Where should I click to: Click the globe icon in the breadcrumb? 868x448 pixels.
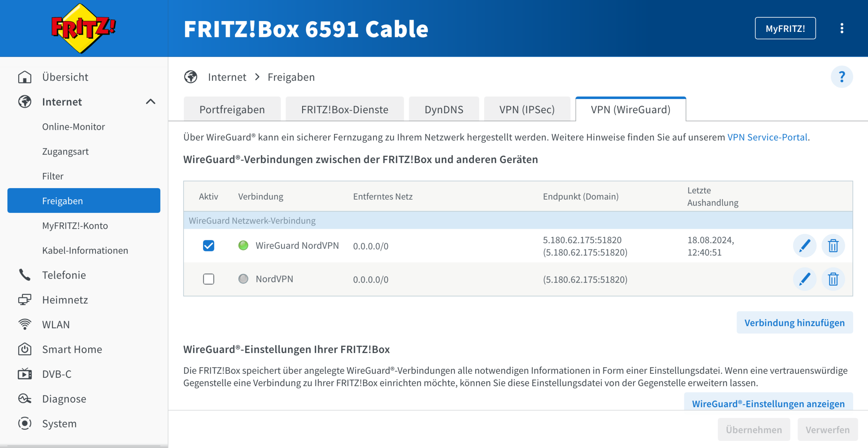(191, 77)
